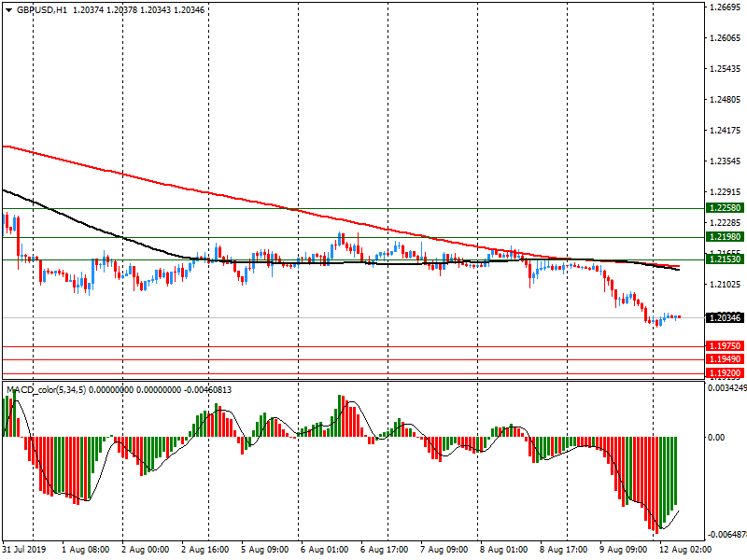Select the 1.19200 red support label
747x560 pixels.
click(x=726, y=372)
